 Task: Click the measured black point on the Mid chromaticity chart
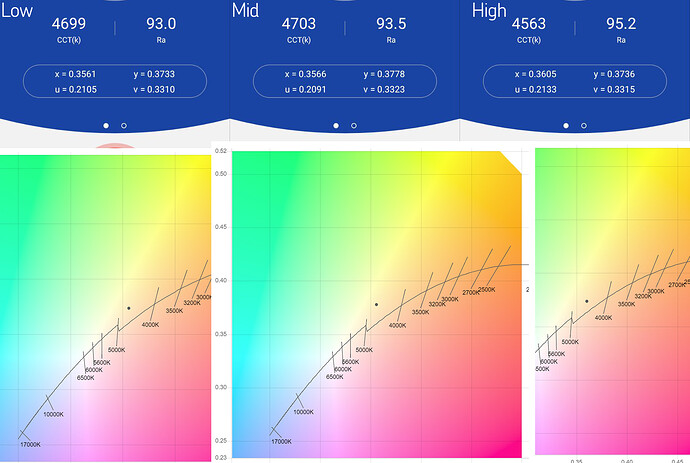[376, 304]
